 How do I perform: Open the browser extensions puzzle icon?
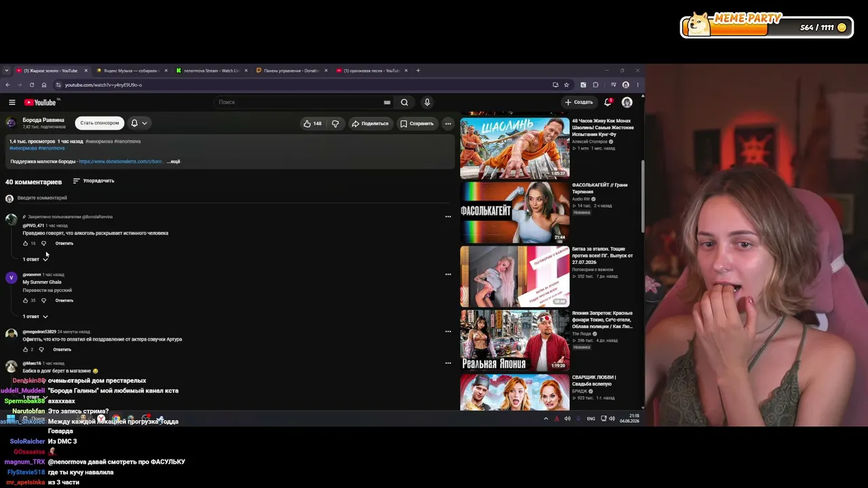(596, 85)
